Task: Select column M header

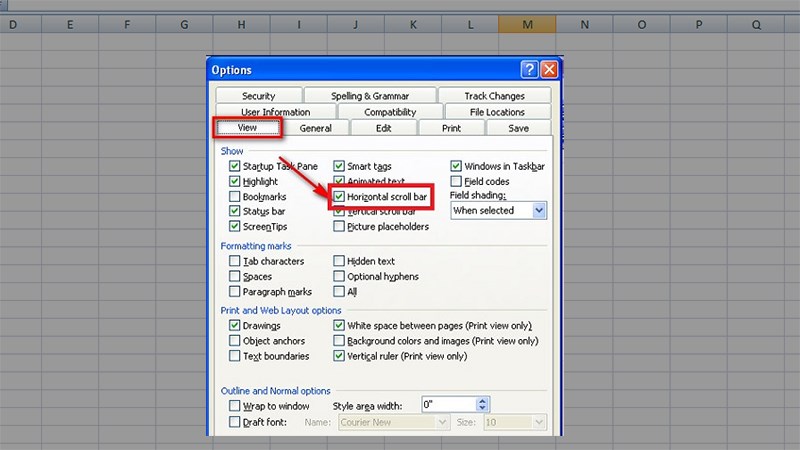Action: 528,24
